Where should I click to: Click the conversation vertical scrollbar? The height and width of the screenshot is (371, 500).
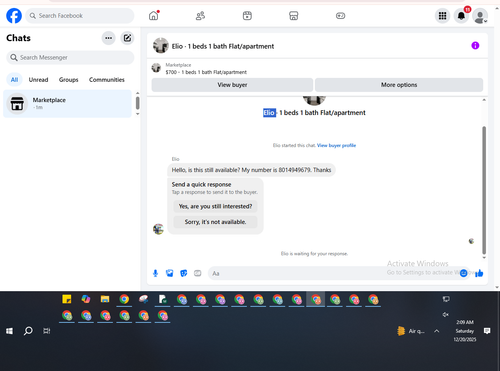coord(484,190)
